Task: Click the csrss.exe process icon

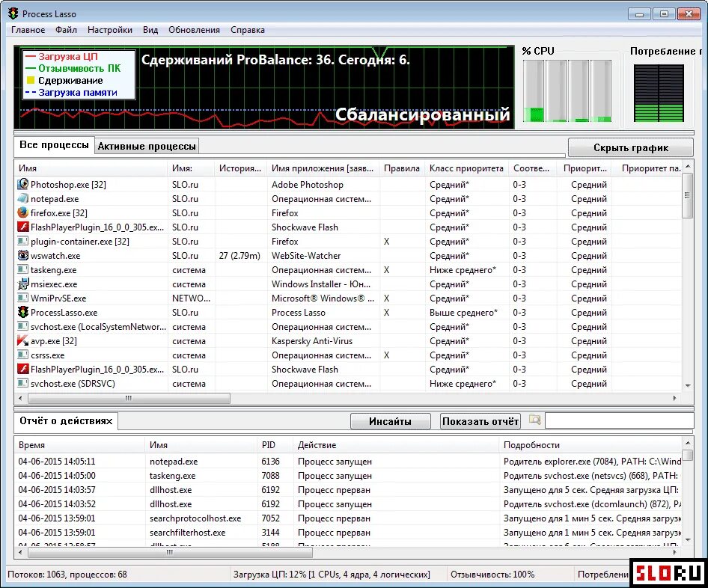Action: tap(22, 355)
